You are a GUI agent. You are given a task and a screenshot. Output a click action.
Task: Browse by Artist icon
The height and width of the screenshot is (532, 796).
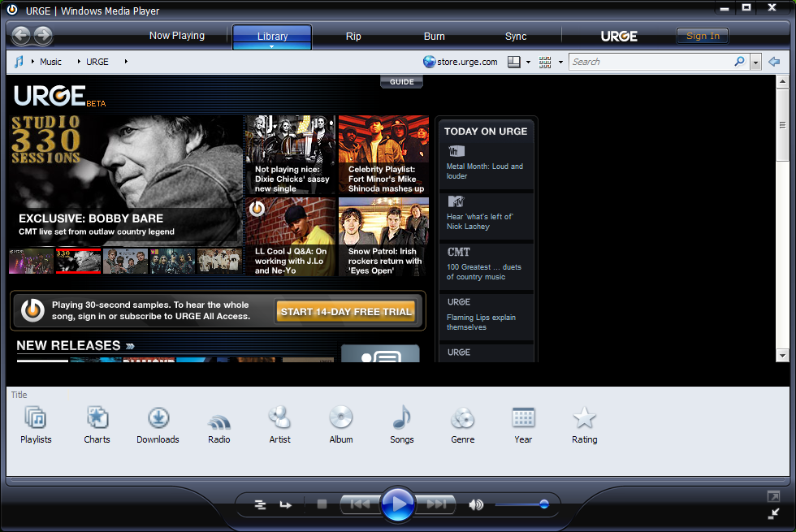point(279,418)
